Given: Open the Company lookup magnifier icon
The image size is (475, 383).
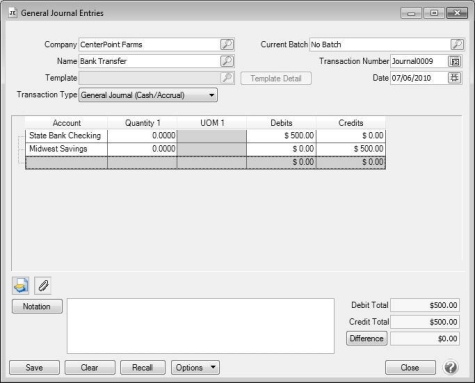Looking at the screenshot, I should click(x=227, y=44).
